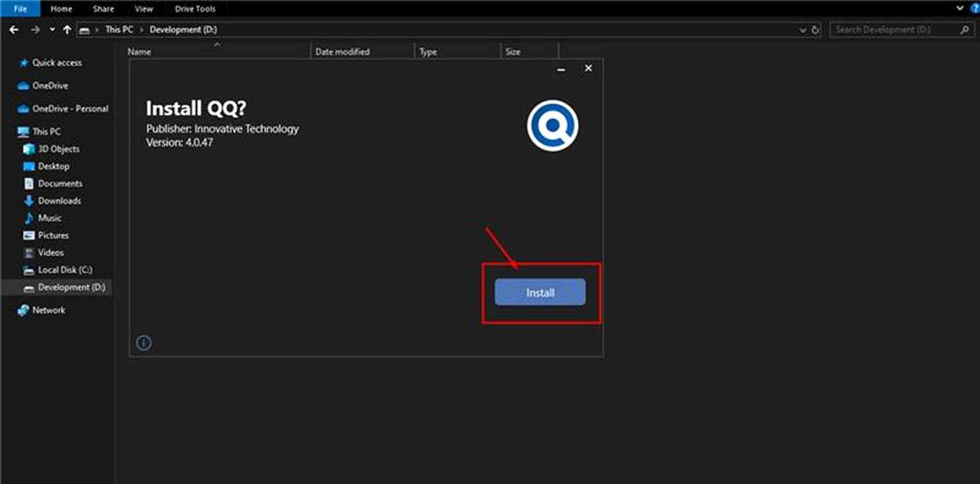Go forward with the forward arrow
Image resolution: width=980 pixels, height=484 pixels.
pyautogui.click(x=35, y=29)
